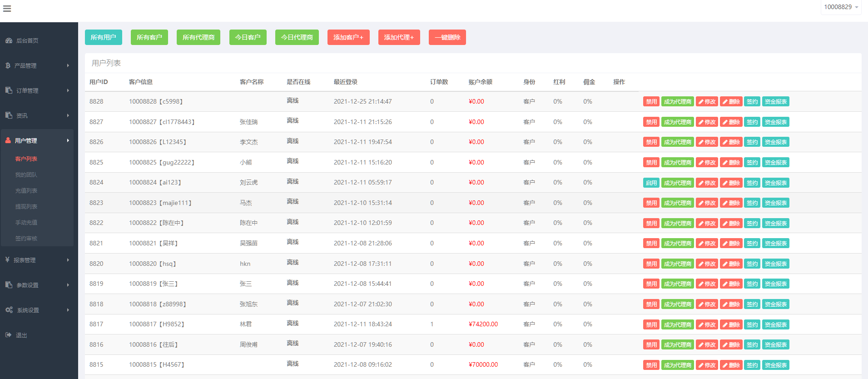Screen dimensions: 868x379
Task: Open 资金报表 for user 8815
Action: coord(775,365)
